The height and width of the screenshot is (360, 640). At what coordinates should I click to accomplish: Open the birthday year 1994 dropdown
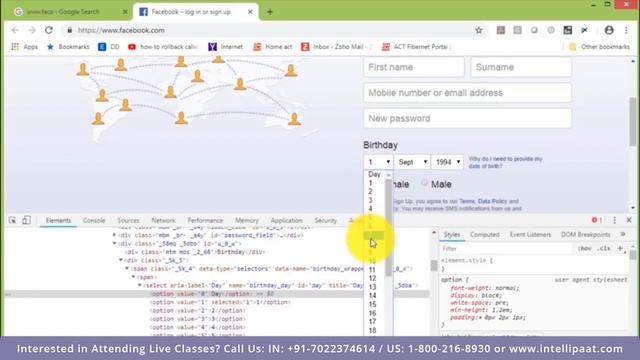pyautogui.click(x=447, y=162)
